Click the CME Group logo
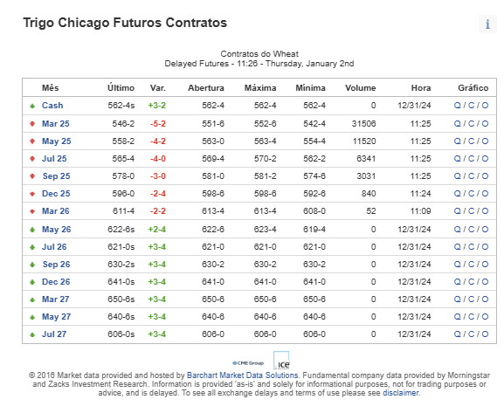 (x=248, y=363)
